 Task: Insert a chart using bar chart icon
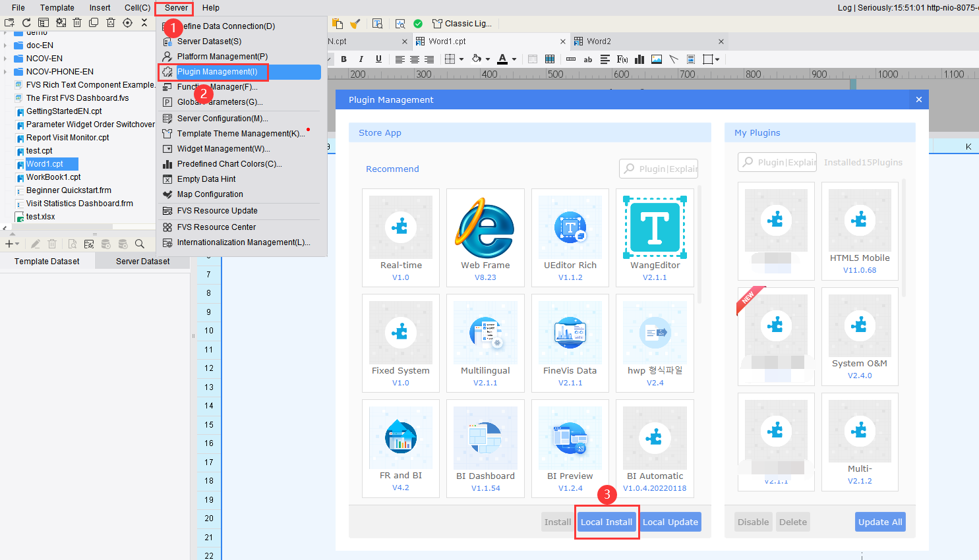pos(639,59)
